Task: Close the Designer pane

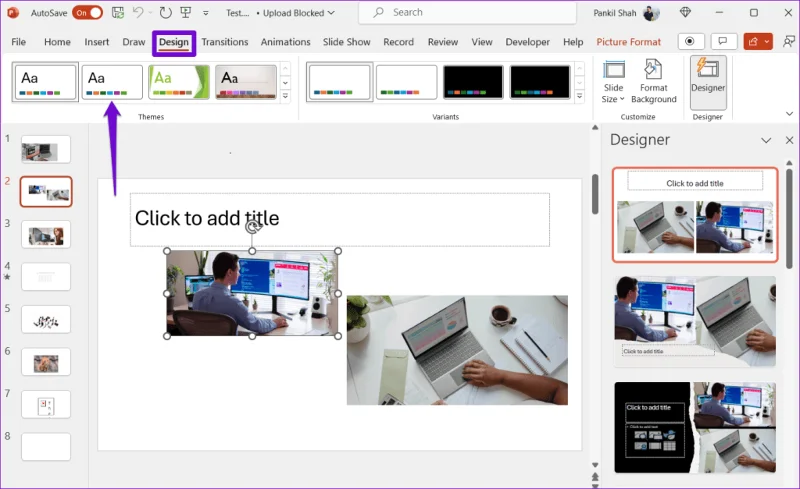Action: tap(789, 140)
